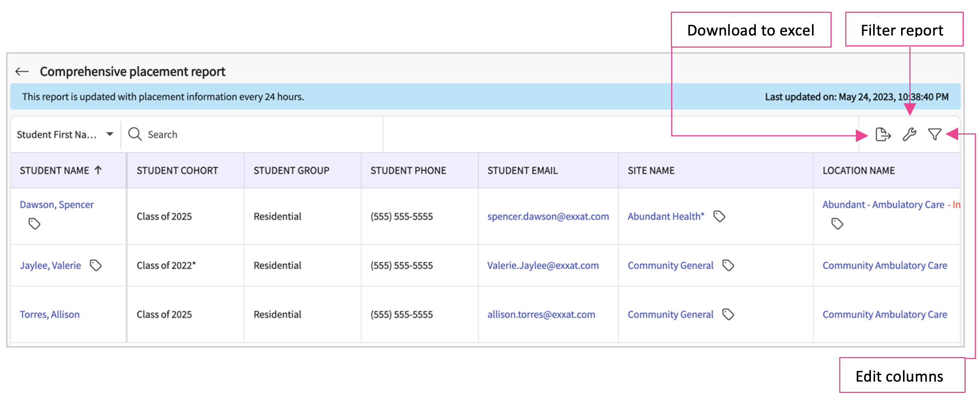This screenshot has height=399, width=980.
Task: Click the tag icon under Dawson, Spencer
Action: coord(34,223)
